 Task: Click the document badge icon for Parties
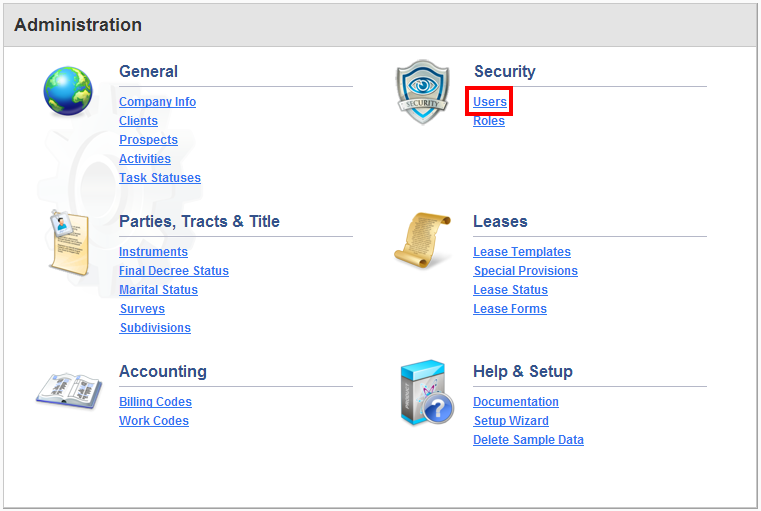click(69, 243)
